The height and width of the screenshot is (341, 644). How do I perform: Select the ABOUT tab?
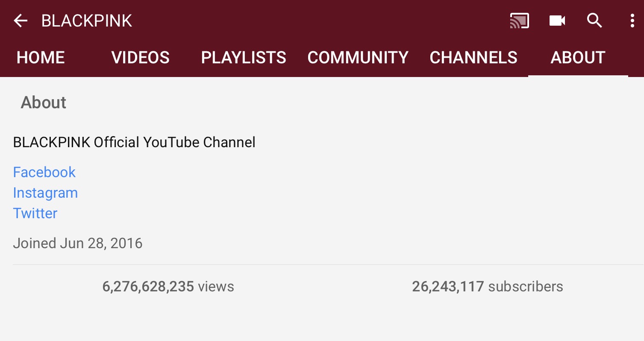click(578, 58)
